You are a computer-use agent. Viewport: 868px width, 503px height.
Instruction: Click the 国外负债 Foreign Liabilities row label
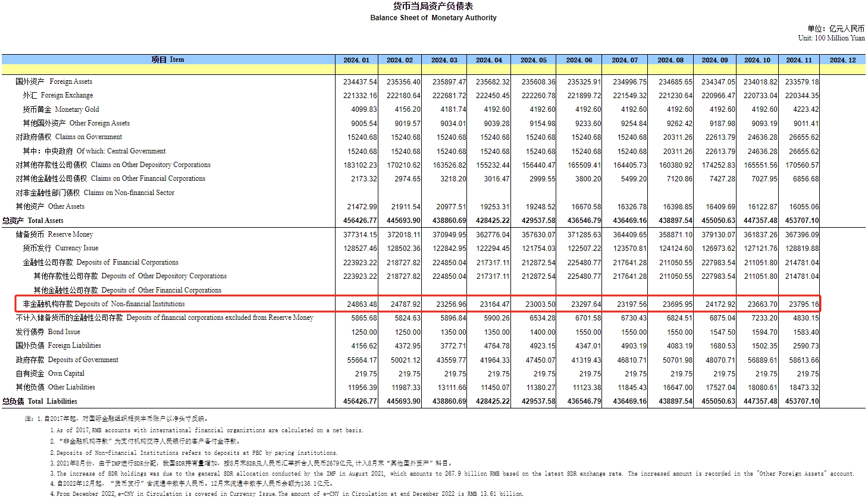pos(58,345)
